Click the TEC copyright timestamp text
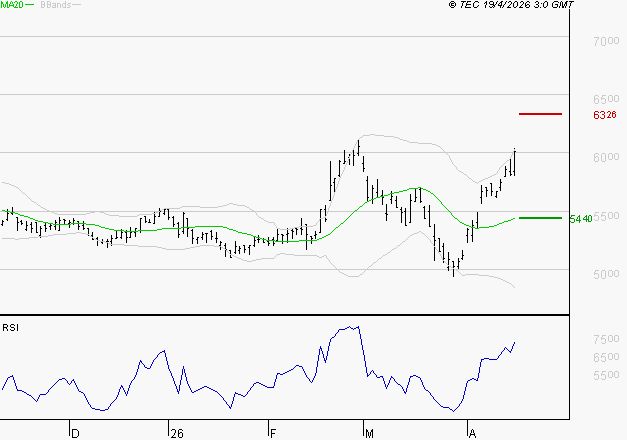Screen dimensions: 627x440 coord(511,5)
